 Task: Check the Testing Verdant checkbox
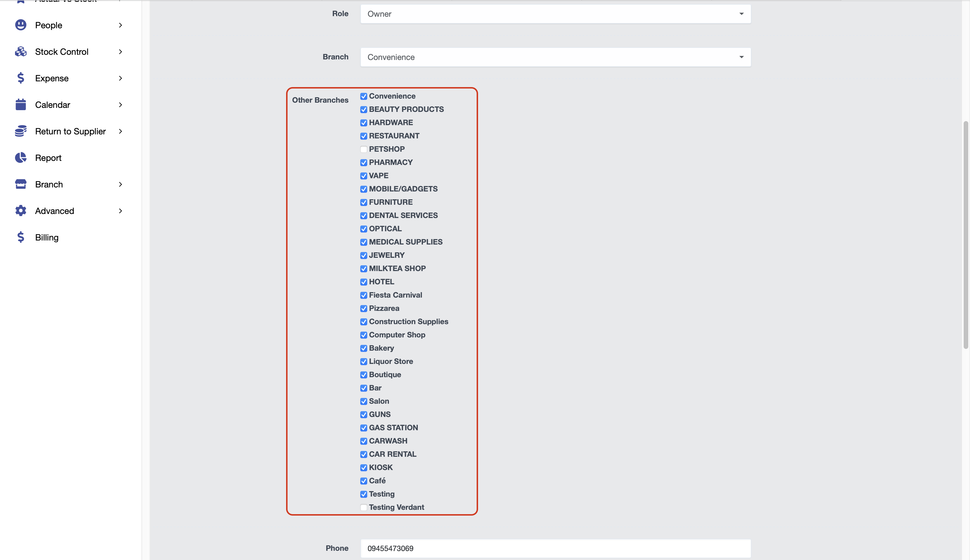click(x=363, y=507)
